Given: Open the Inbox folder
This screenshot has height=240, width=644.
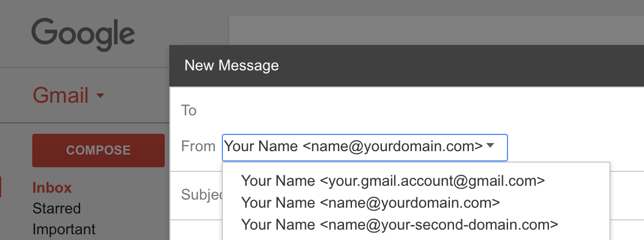Looking at the screenshot, I should [x=52, y=187].
